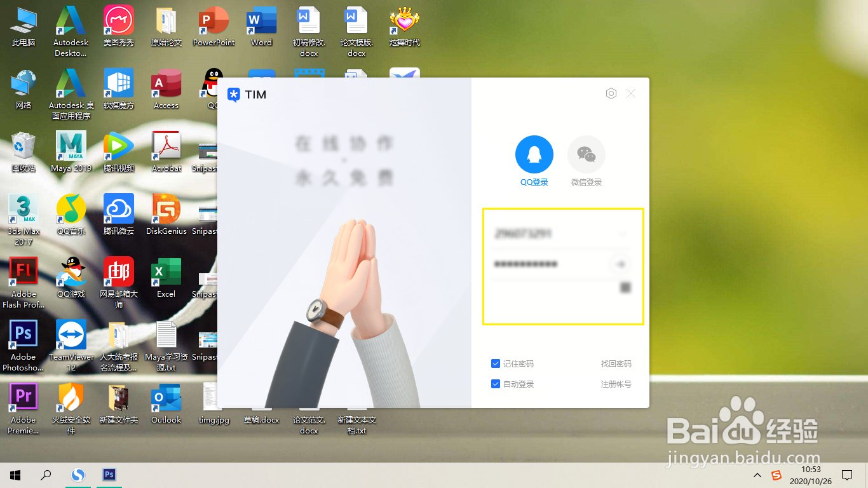Launch DiskGenius desktop shortcut
868x488 pixels.
click(x=166, y=215)
